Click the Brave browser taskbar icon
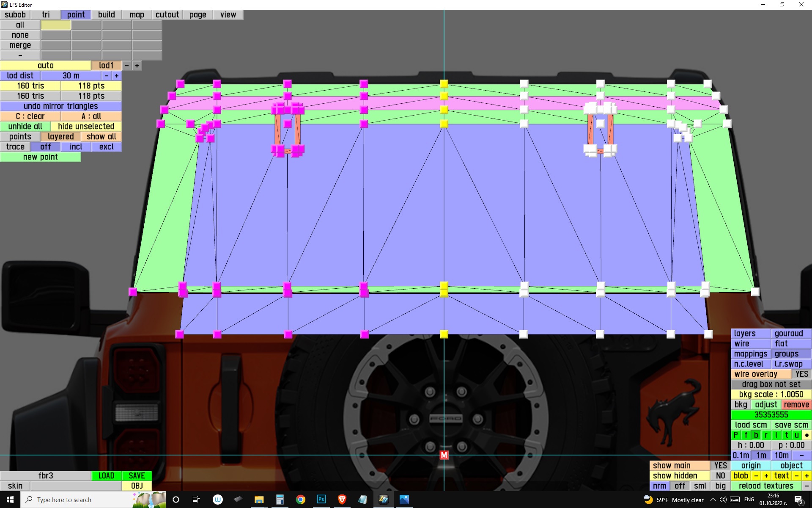Screen dimensions: 812x508 pos(342,500)
